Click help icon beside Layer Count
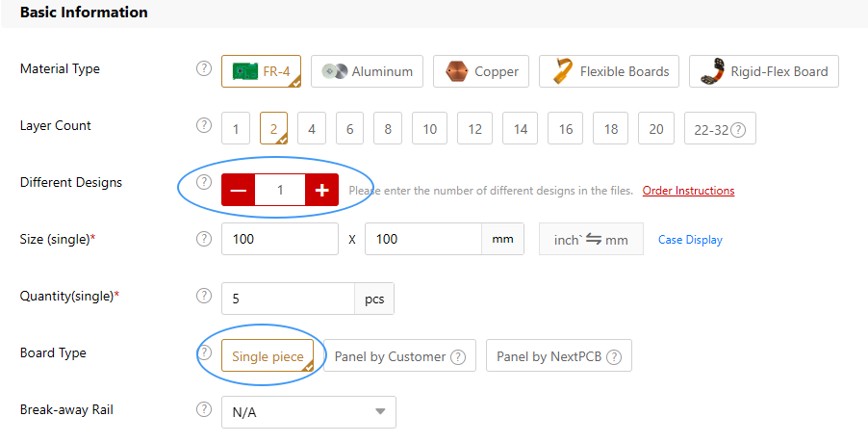 pyautogui.click(x=203, y=125)
